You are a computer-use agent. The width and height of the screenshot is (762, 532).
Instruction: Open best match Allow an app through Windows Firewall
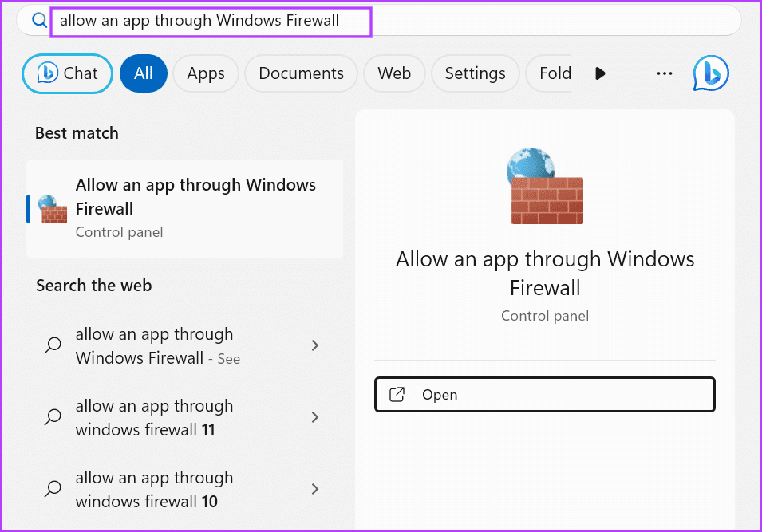click(x=184, y=208)
